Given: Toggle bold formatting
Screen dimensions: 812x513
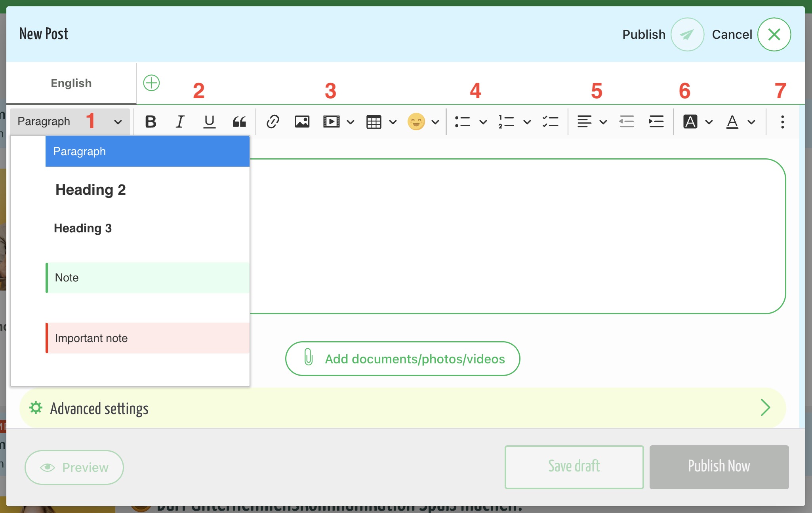Looking at the screenshot, I should (x=151, y=122).
